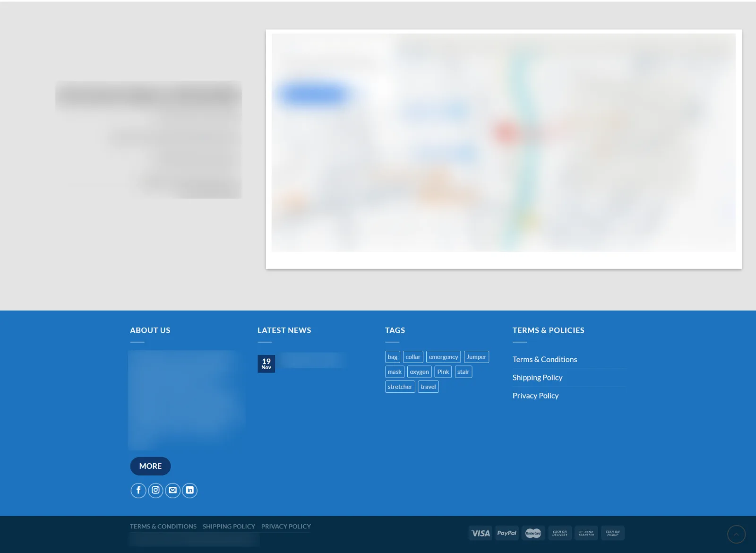This screenshot has width=756, height=553.
Task: Select the 'Pink' tag
Action: point(443,372)
